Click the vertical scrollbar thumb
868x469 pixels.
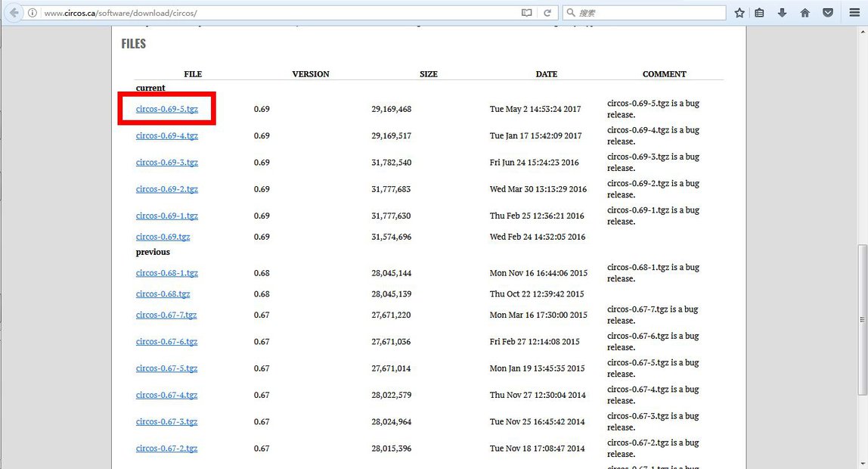(x=862, y=320)
